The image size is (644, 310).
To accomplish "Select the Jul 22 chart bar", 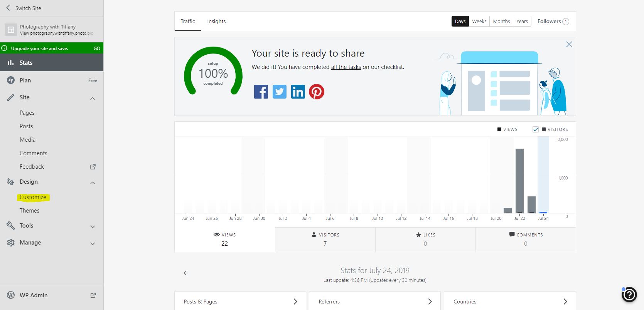I will pyautogui.click(x=519, y=181).
